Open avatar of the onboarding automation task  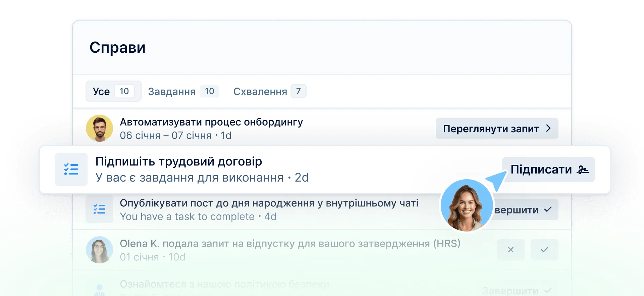[99, 129]
